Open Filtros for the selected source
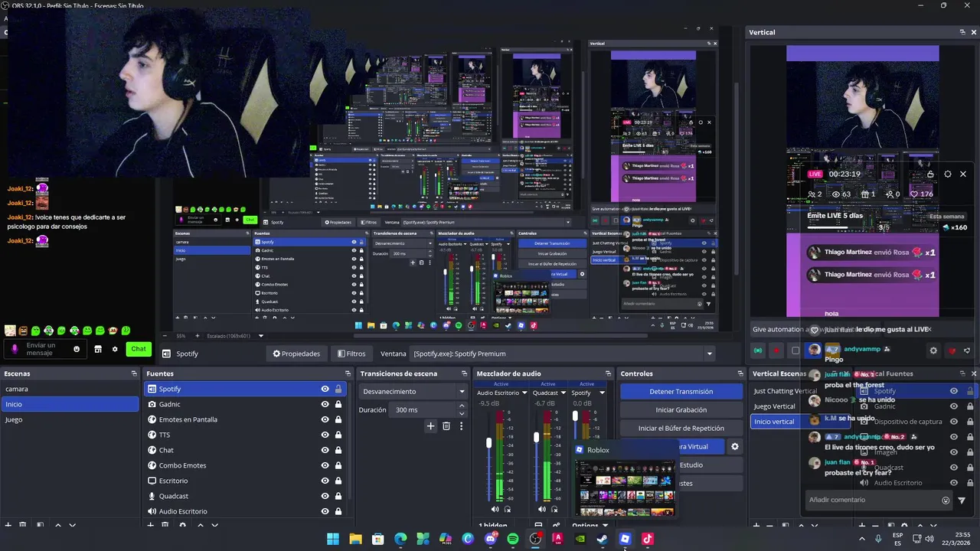This screenshot has width=980, height=551. [x=351, y=354]
